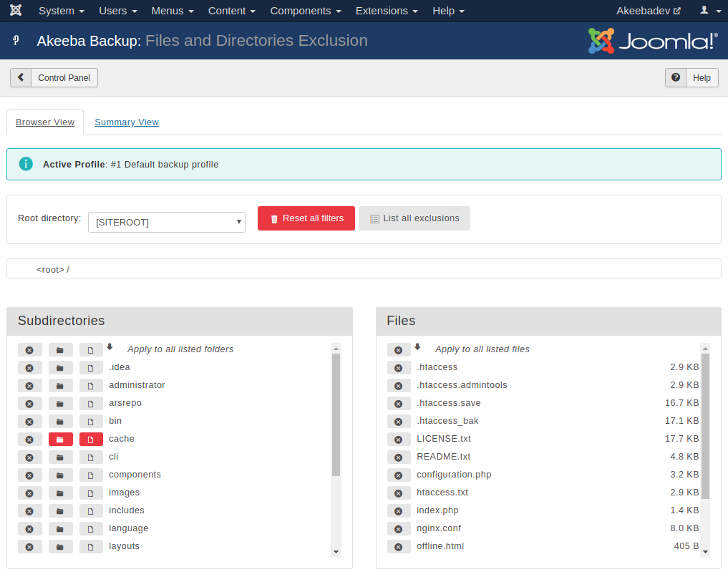Viewport: 728px width, 577px height.
Task: Open the Extensions dropdown menu
Action: point(387,11)
